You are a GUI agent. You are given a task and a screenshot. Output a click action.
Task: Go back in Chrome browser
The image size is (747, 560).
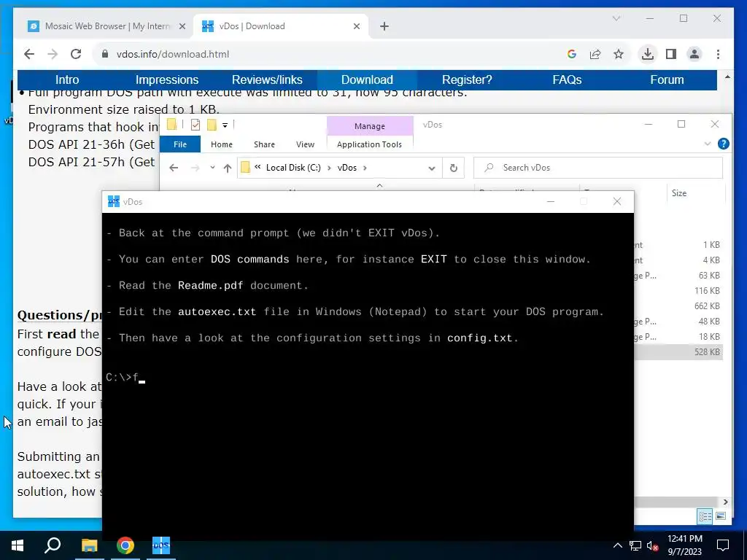[29, 54]
